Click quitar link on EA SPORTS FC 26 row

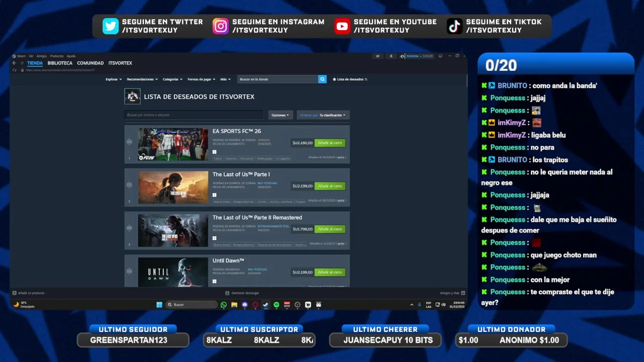tap(341, 157)
